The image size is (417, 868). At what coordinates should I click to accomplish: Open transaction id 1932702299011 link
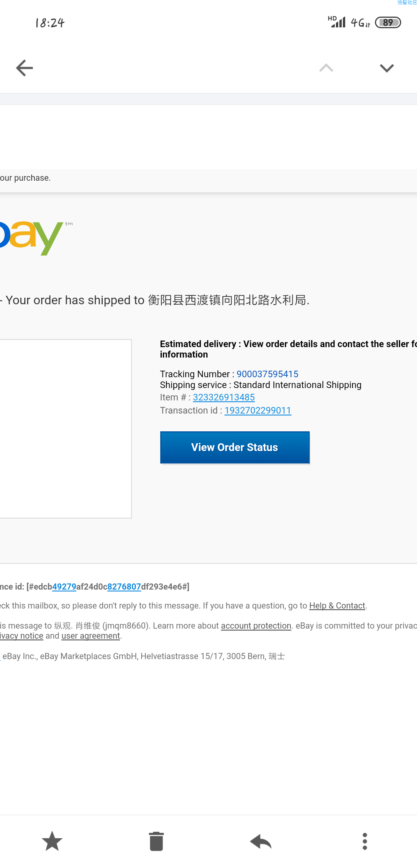pos(258,410)
